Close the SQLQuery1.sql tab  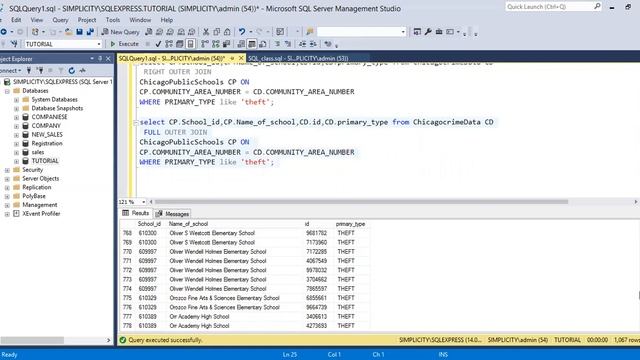[x=241, y=58]
